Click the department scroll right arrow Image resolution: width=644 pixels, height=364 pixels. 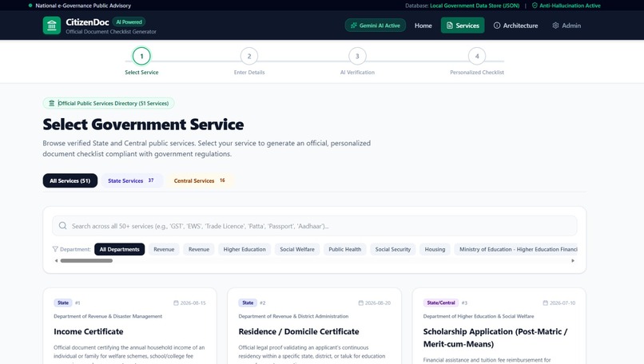point(573,260)
